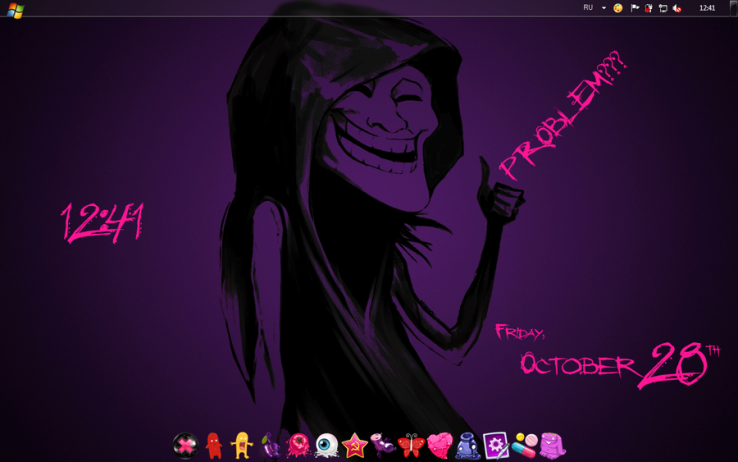Click the purple plum dock icon

(x=270, y=446)
